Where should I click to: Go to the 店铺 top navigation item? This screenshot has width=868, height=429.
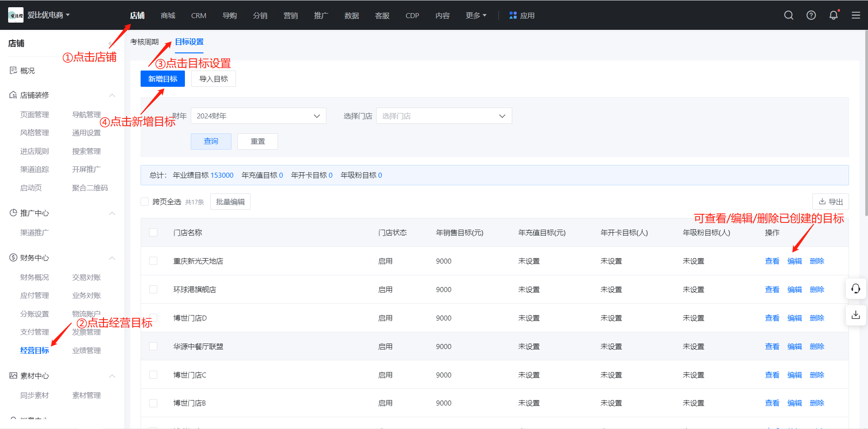coord(137,15)
